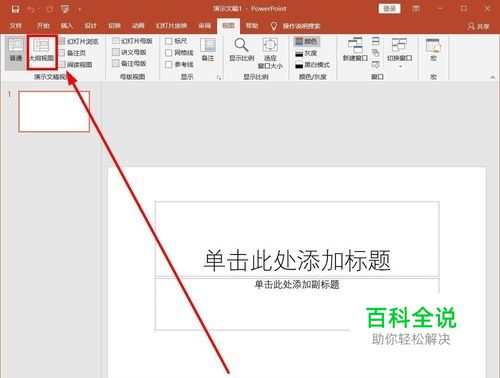Viewport: 500px width, 378px height.
Task: Open 讲义母版 handout master
Action: pos(129,52)
